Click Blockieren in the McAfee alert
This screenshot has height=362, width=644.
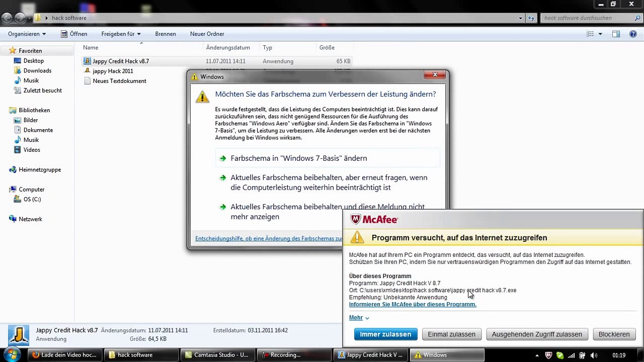(x=614, y=334)
